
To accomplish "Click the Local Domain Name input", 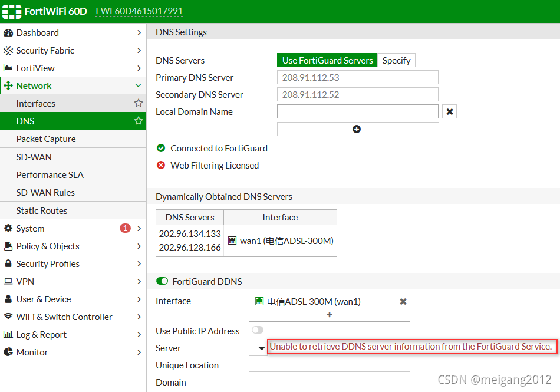I will click(357, 112).
